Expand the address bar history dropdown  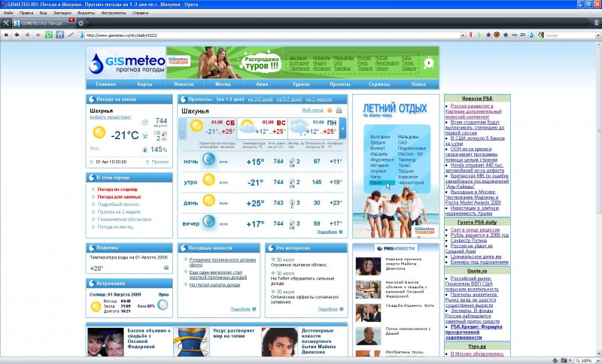(463, 35)
